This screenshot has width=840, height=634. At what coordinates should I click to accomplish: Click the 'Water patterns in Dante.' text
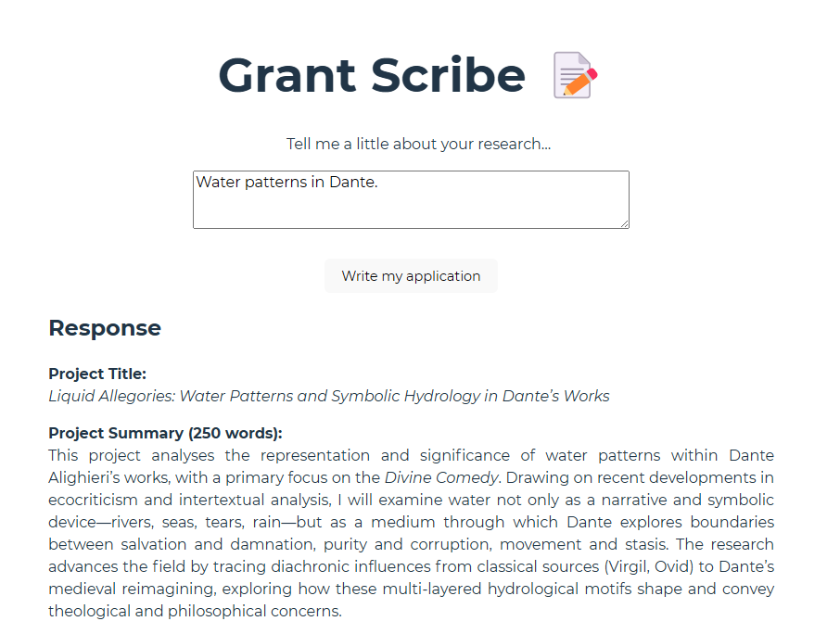[287, 182]
